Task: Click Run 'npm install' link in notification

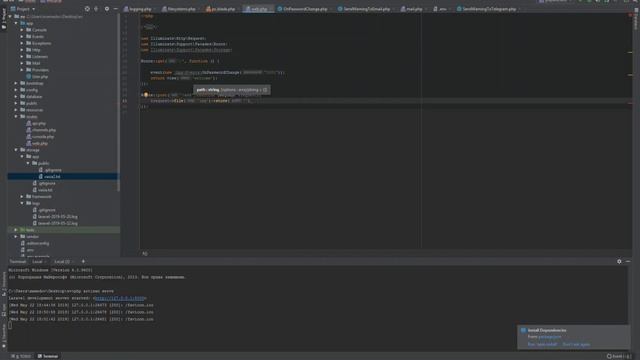Action: tap(542, 344)
